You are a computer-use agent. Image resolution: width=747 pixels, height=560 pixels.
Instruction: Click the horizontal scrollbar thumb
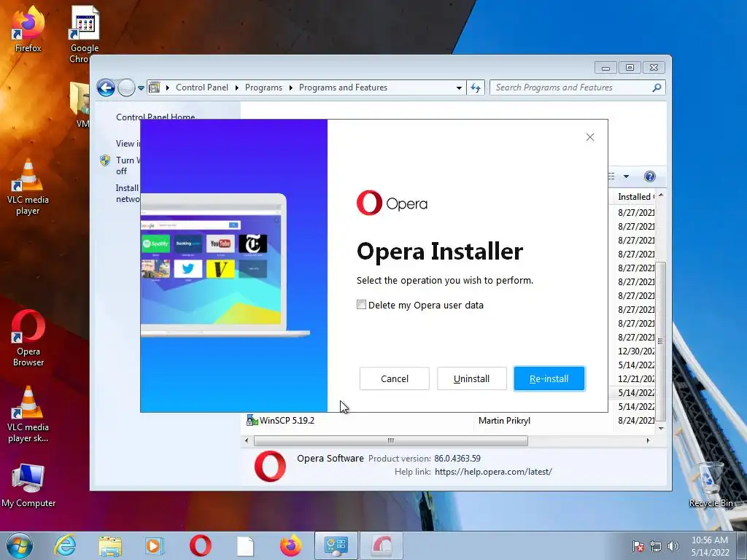pyautogui.click(x=391, y=440)
